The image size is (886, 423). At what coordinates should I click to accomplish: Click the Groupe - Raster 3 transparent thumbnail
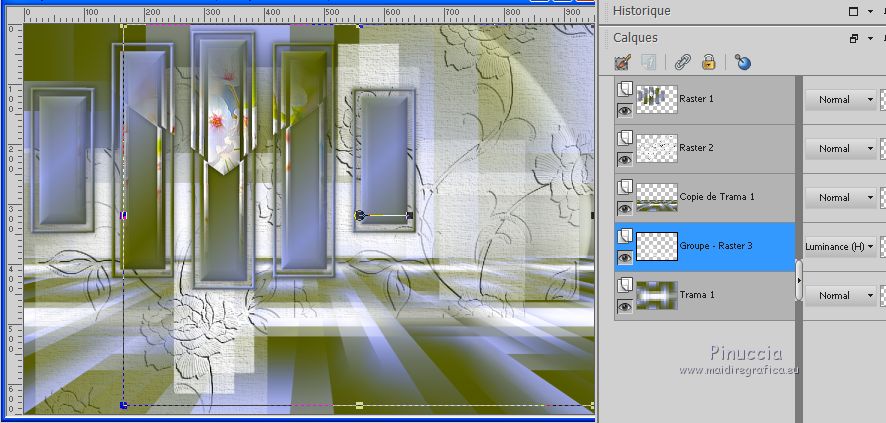point(657,247)
